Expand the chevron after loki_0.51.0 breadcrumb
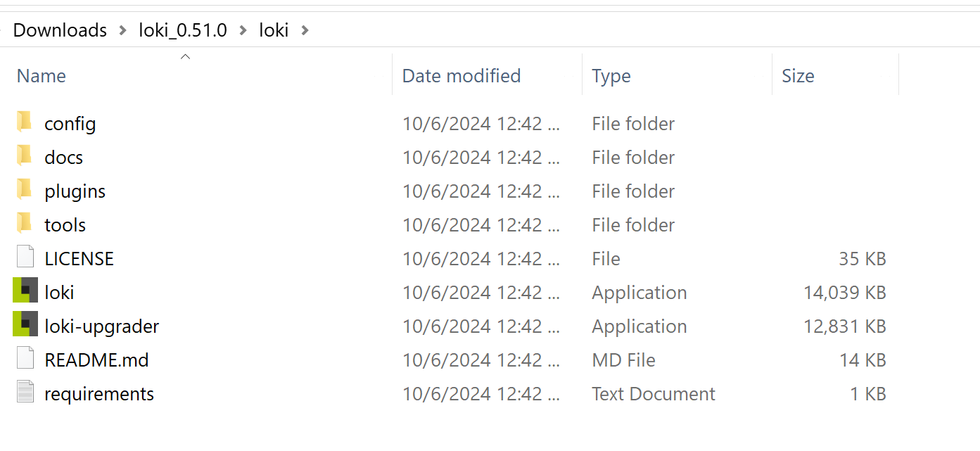 coord(243,30)
